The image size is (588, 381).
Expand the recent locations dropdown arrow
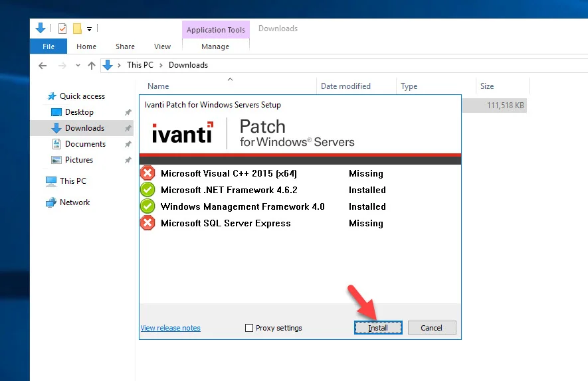[x=78, y=65]
